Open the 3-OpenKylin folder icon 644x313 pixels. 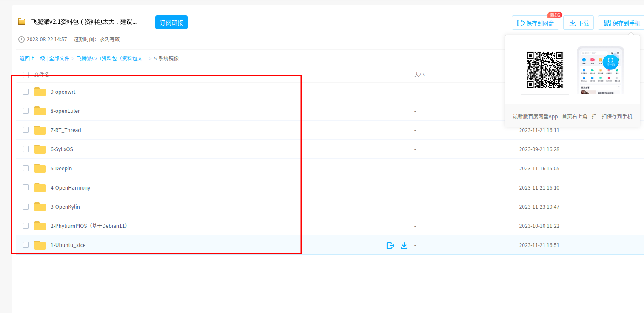point(40,207)
